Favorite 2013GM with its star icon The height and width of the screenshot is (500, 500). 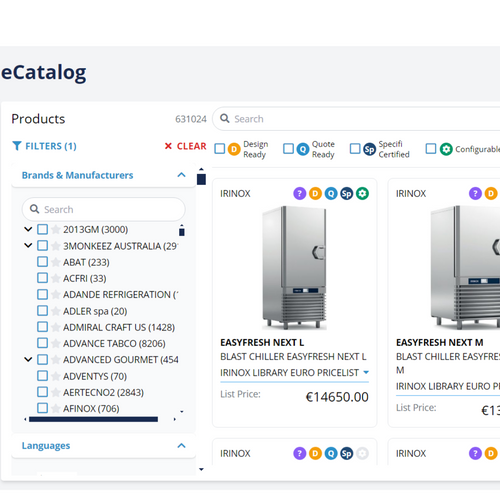(x=56, y=229)
